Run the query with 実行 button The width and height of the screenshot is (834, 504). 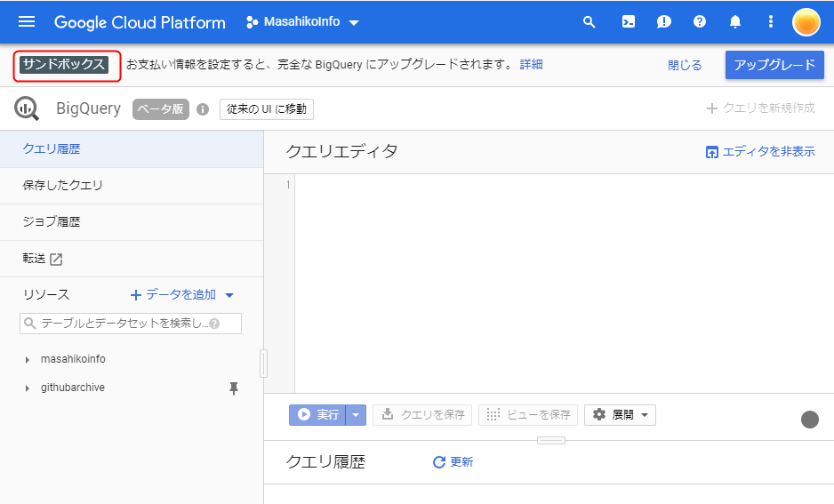pos(317,415)
